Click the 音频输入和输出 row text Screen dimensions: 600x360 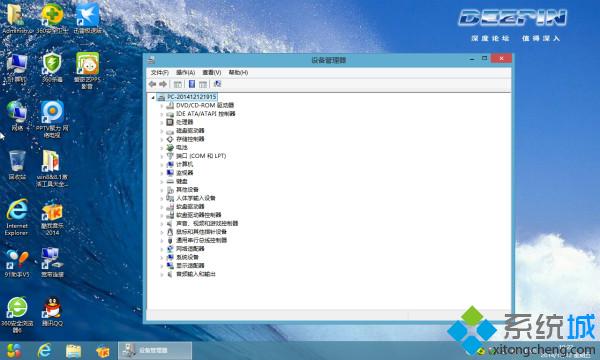(196, 274)
